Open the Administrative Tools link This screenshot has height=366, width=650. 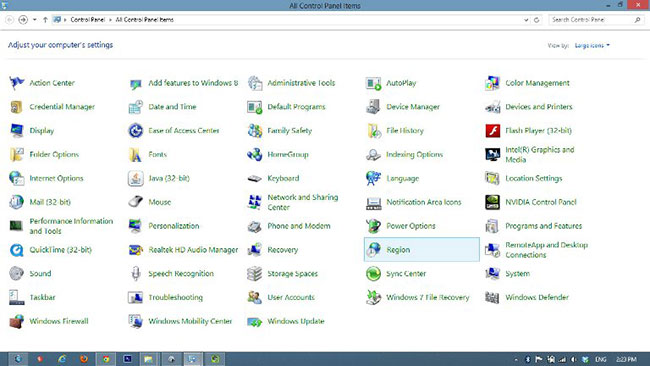point(301,83)
